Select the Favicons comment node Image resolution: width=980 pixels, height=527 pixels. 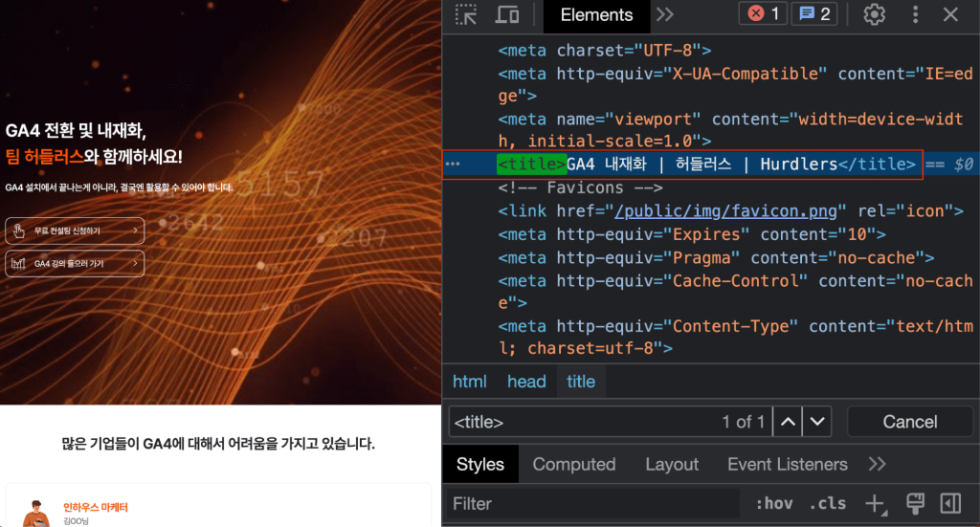coord(580,187)
